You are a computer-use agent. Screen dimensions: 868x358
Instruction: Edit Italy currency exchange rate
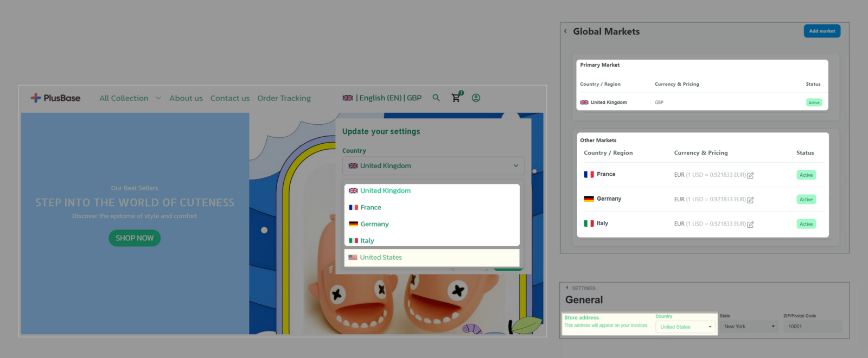coord(750,224)
